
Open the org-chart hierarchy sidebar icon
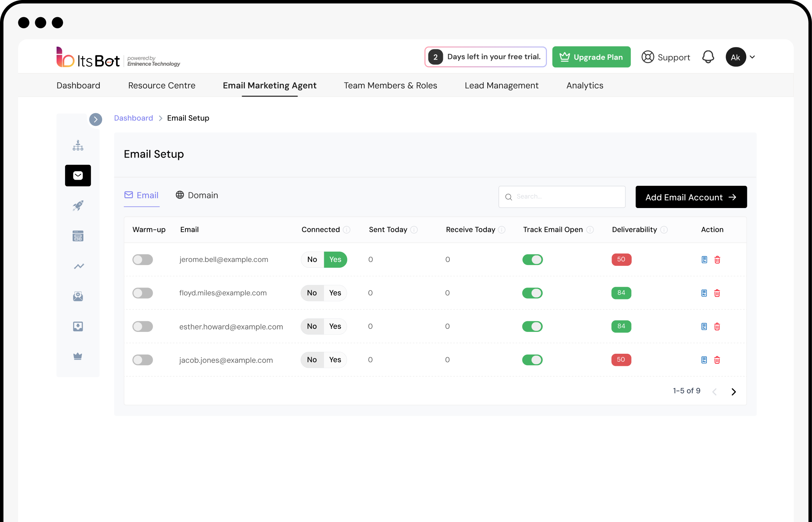tap(78, 145)
